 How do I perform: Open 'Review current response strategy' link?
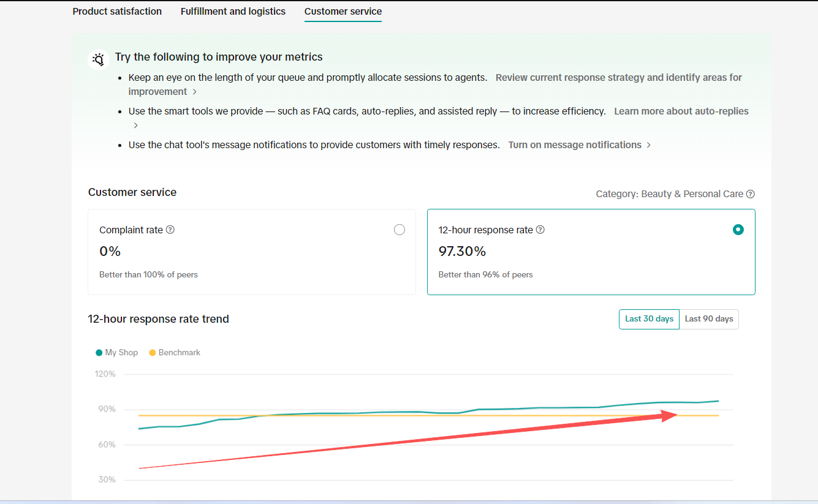tap(618, 78)
